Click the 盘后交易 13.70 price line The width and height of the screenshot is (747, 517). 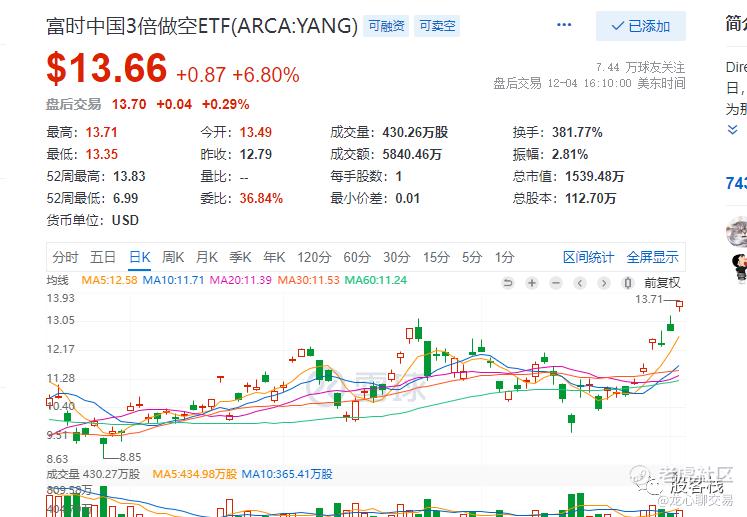148,104
